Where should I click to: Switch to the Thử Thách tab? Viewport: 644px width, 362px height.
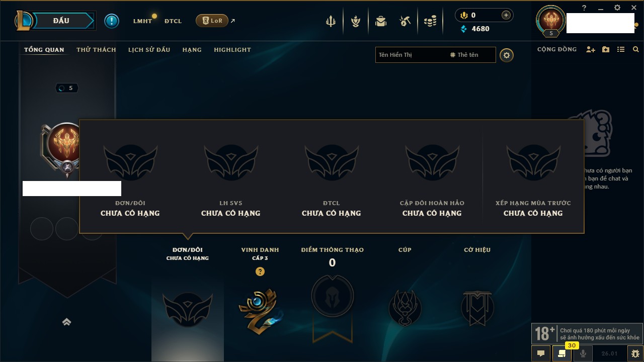coord(96,50)
